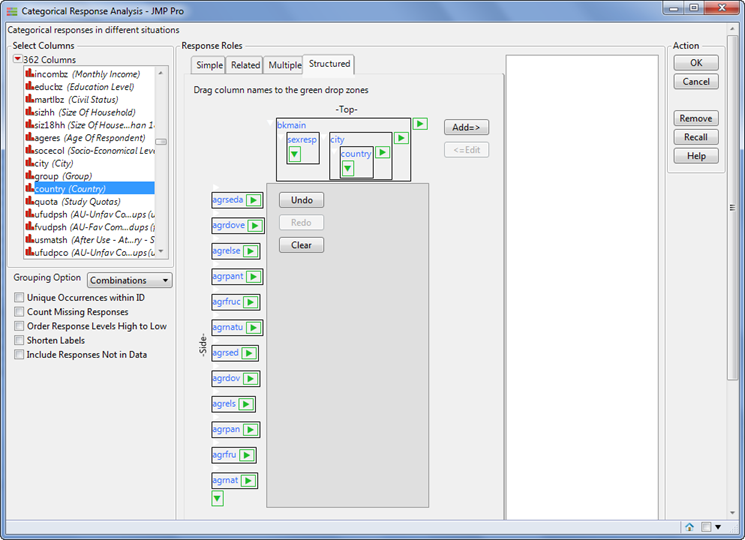Check Shorten Labels option
This screenshot has height=540, width=745.
tap(19, 340)
